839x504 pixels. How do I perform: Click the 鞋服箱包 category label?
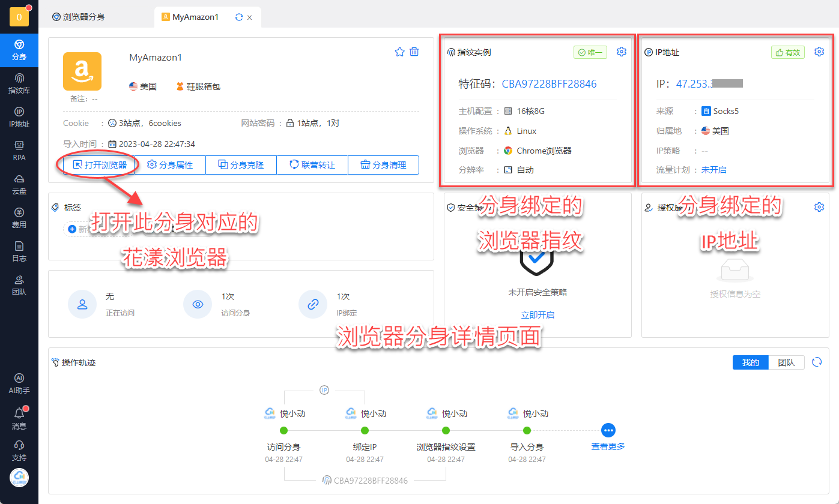[x=204, y=86]
